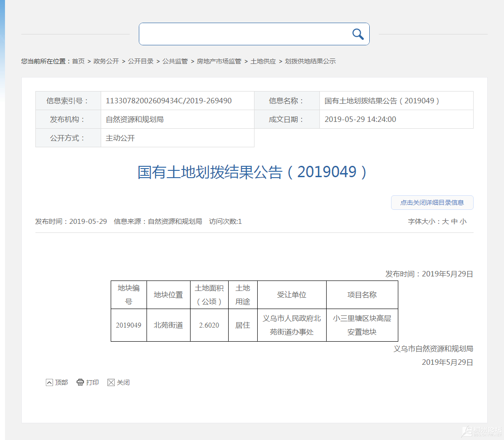
Task: Click the 访问次数:1 text
Action: [225, 221]
